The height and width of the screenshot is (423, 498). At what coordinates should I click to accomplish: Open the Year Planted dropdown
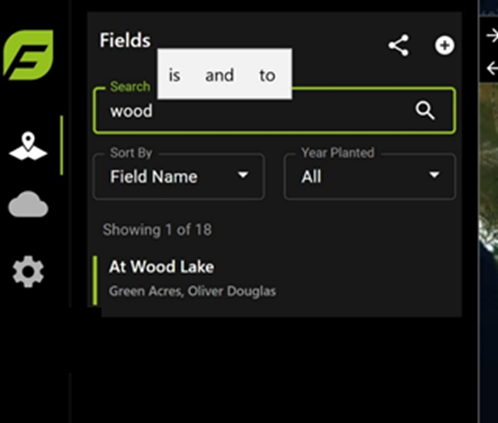(x=370, y=176)
